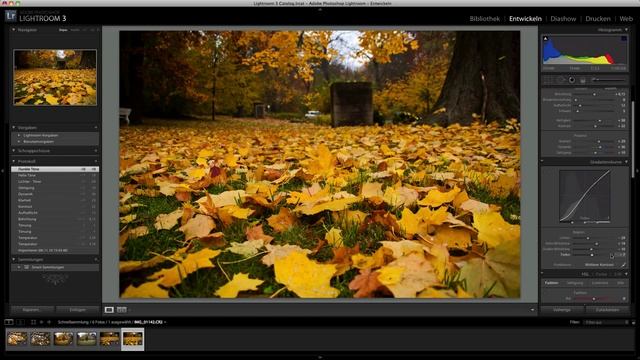Select the Dunkle Töne history step
The height and width of the screenshot is (360, 640).
(55, 169)
